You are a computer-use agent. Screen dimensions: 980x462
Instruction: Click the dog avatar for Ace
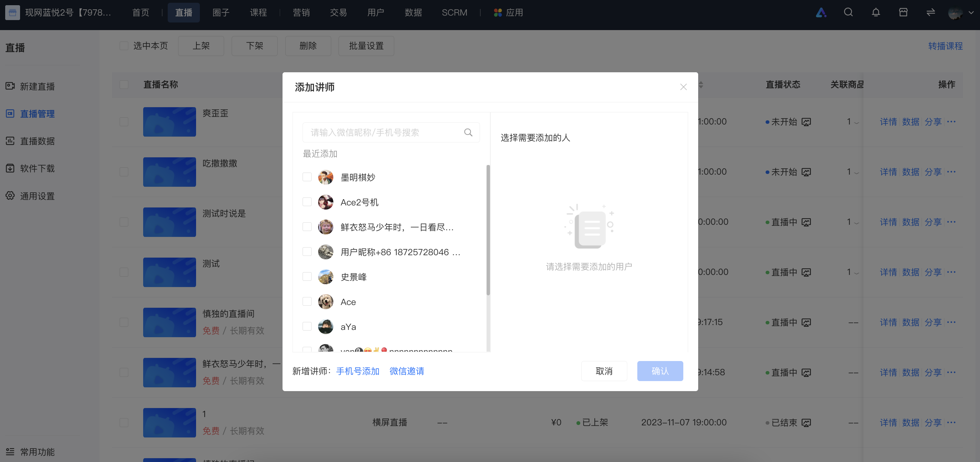(326, 302)
